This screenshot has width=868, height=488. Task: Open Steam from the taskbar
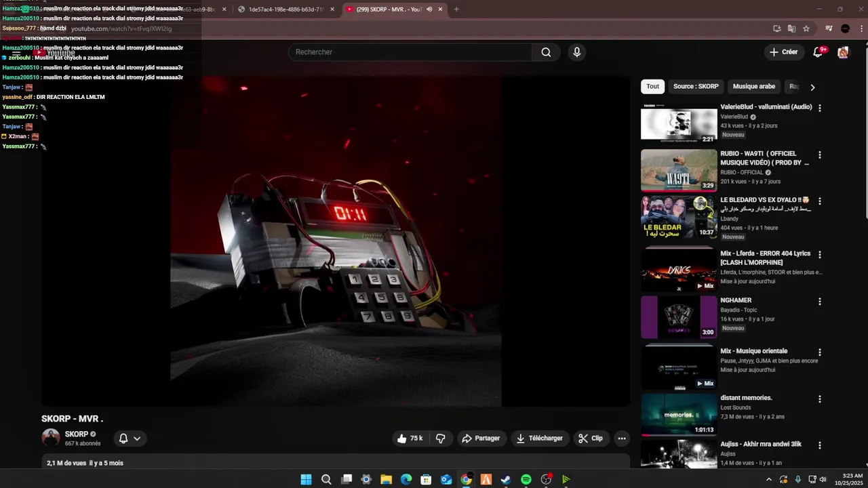pos(506,479)
